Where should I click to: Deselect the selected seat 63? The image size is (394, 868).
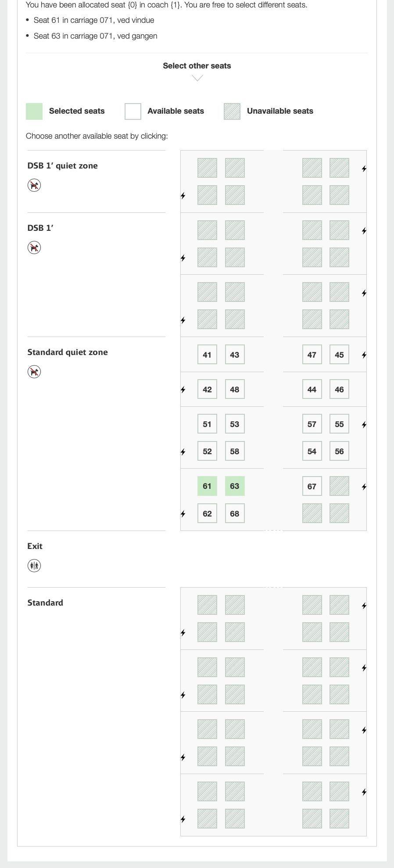(x=235, y=486)
